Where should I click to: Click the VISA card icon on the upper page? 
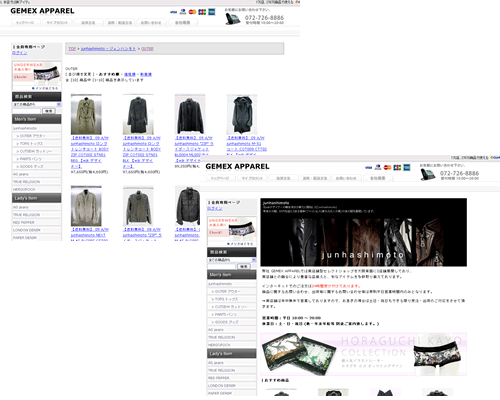pos(173,12)
